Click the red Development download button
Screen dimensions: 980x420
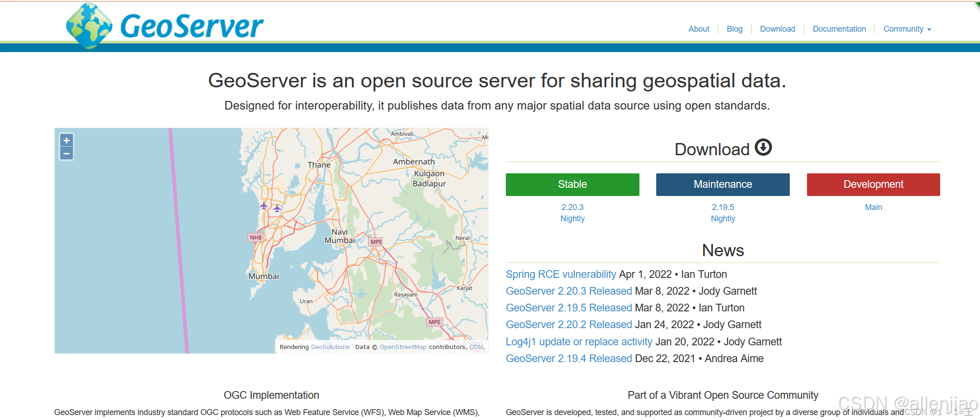[873, 184]
